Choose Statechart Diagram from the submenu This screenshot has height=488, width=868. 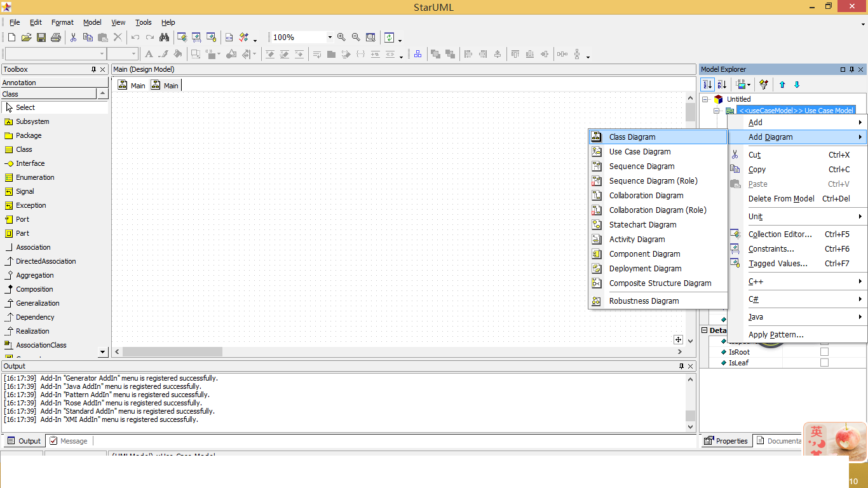[x=658, y=225]
